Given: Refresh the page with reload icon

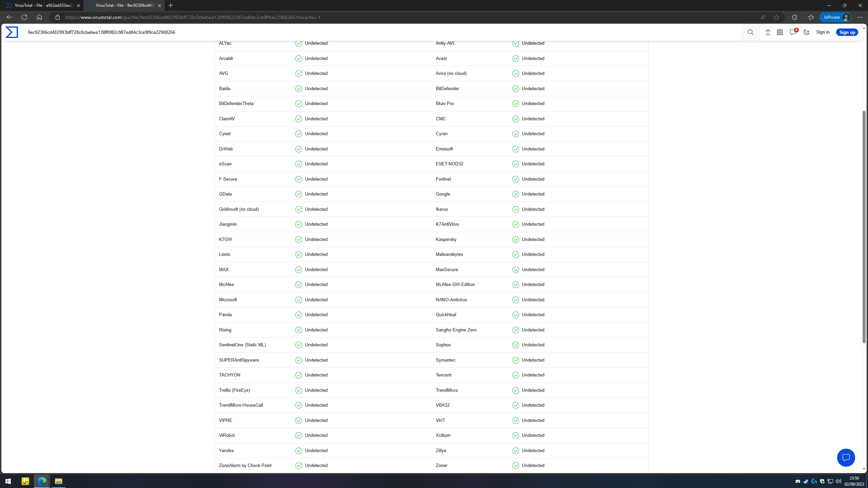Looking at the screenshot, I should (x=24, y=17).
